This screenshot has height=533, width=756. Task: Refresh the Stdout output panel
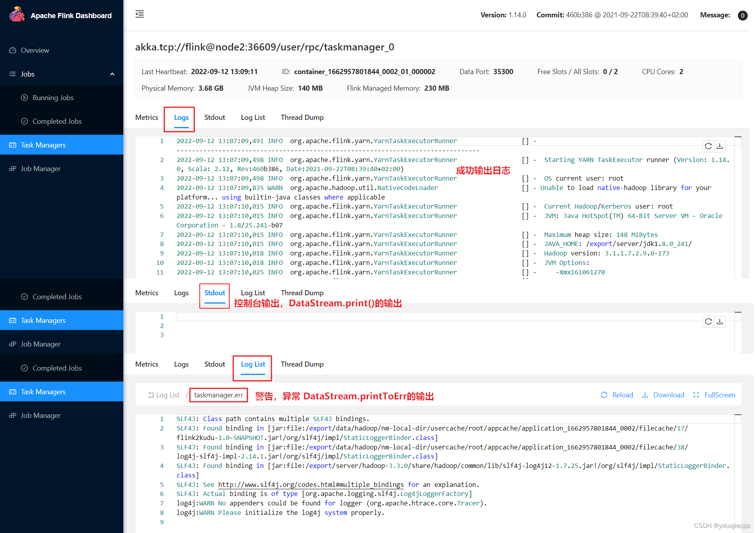click(708, 322)
